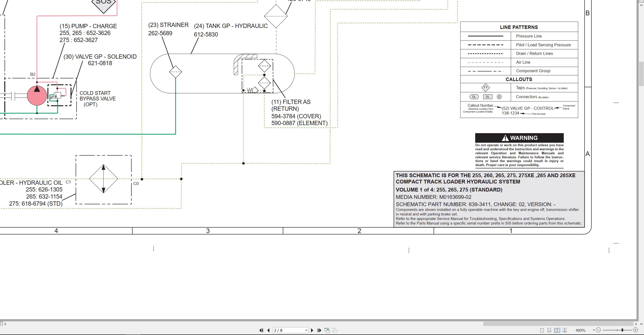Image resolution: width=644 pixels, height=335 pixels.
Task: Click the 'C0' port label
Action: pos(136,183)
